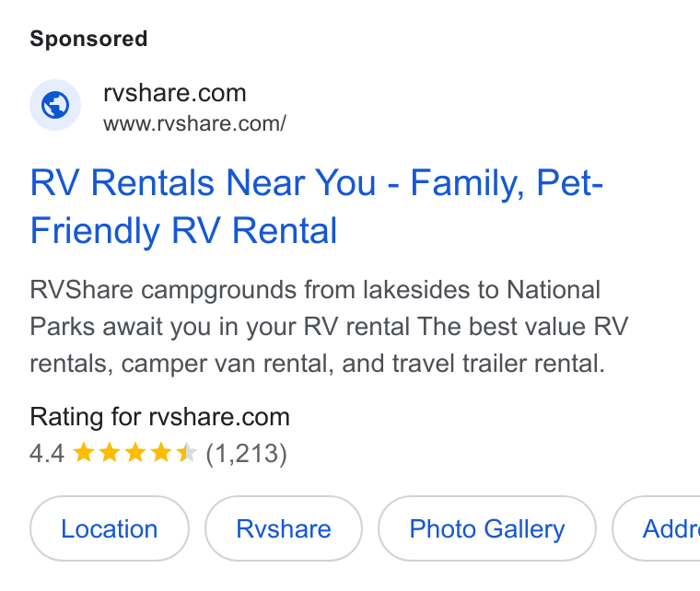This screenshot has height=591, width=700.
Task: Click the travel trailer rental description line
Action: (x=318, y=364)
